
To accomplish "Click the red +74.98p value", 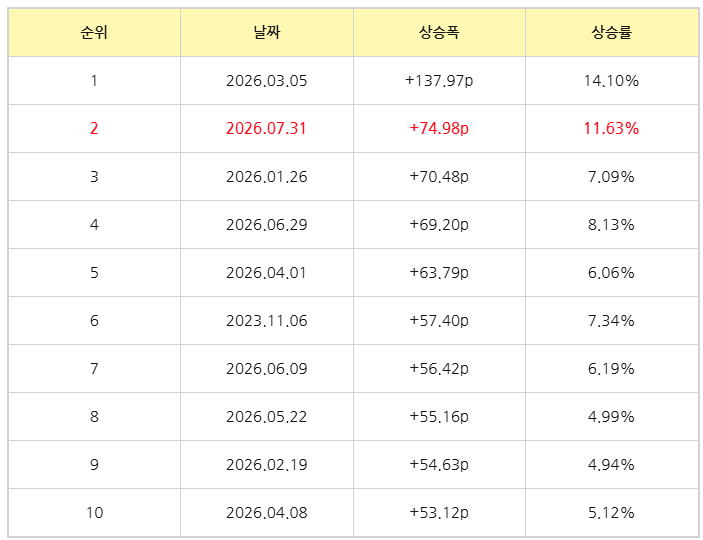I will [439, 129].
